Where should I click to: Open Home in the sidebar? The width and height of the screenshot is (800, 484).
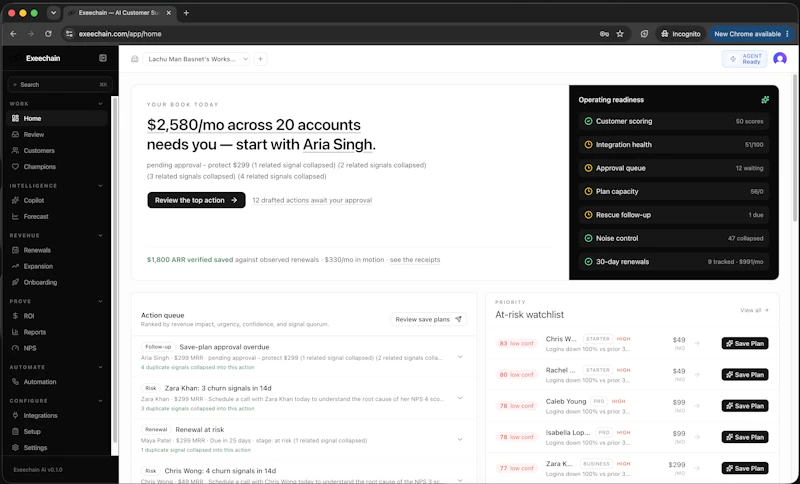pyautogui.click(x=57, y=118)
